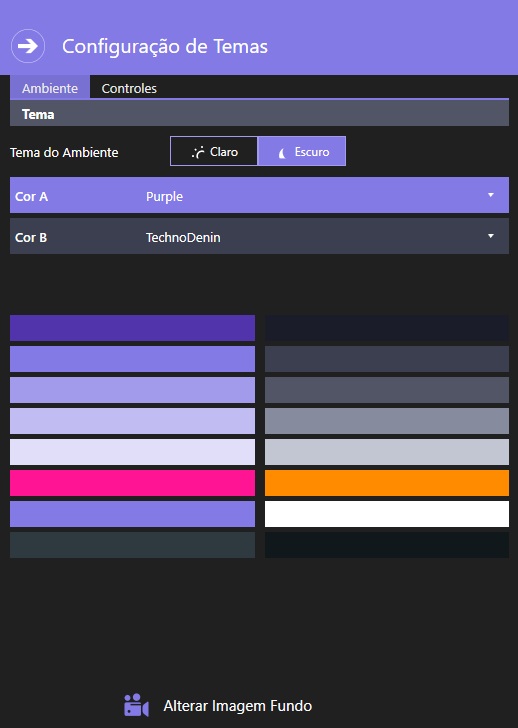Open the Controles tab
This screenshot has height=728, width=518.
[129, 88]
